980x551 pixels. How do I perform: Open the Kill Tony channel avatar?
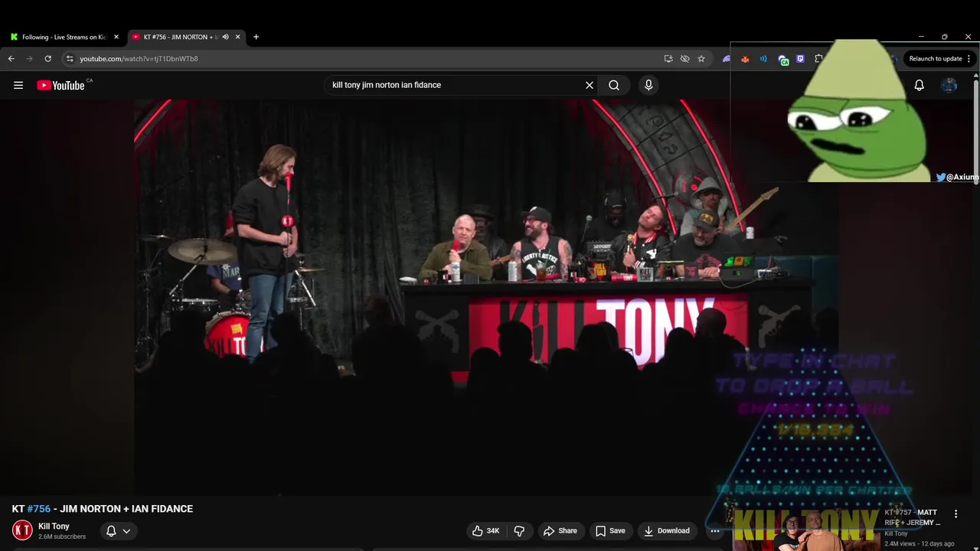point(22,530)
